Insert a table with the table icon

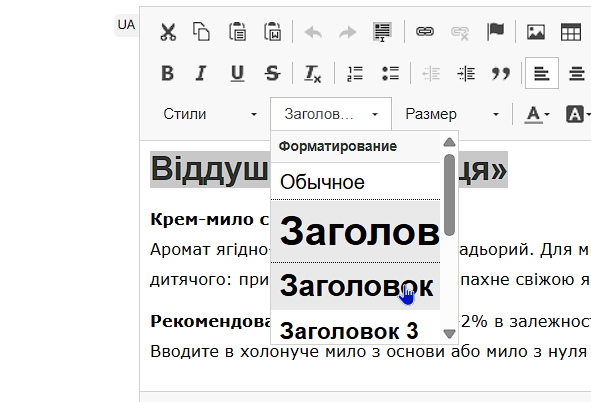[571, 32]
